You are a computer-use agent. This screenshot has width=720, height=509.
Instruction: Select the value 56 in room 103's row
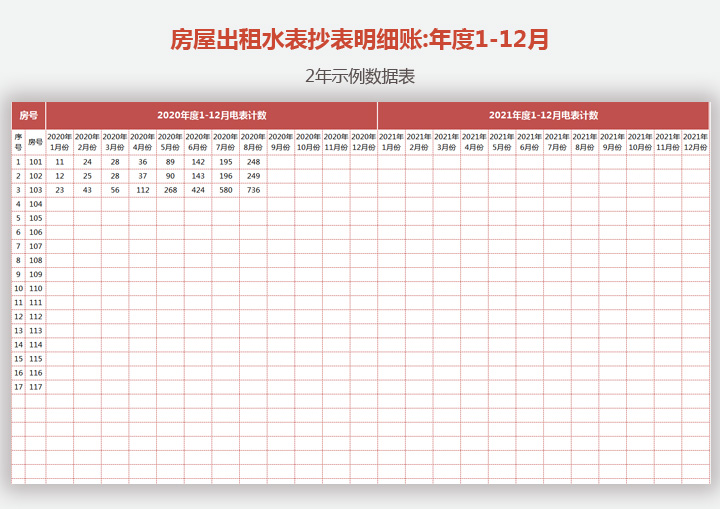[x=115, y=190]
